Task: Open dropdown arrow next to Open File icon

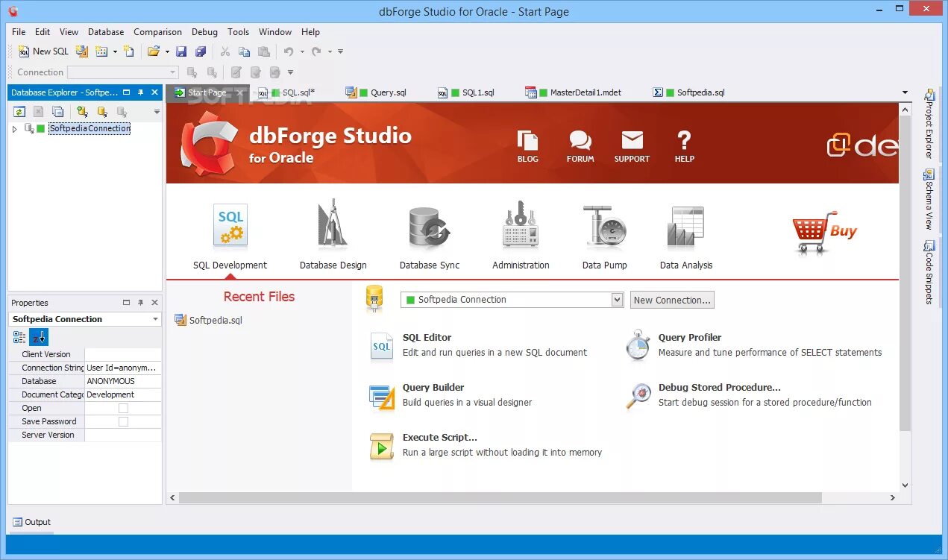Action: (x=167, y=51)
